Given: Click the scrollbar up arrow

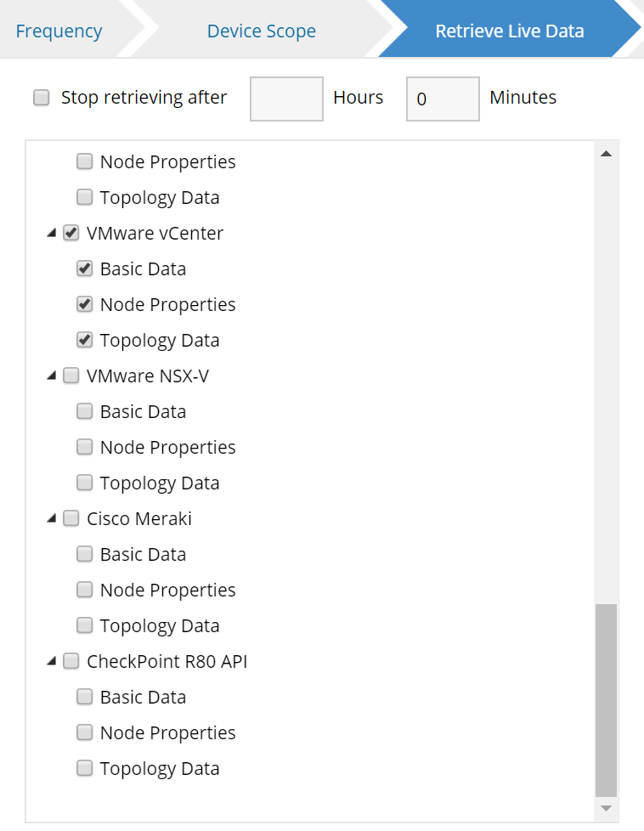Looking at the screenshot, I should tap(606, 154).
